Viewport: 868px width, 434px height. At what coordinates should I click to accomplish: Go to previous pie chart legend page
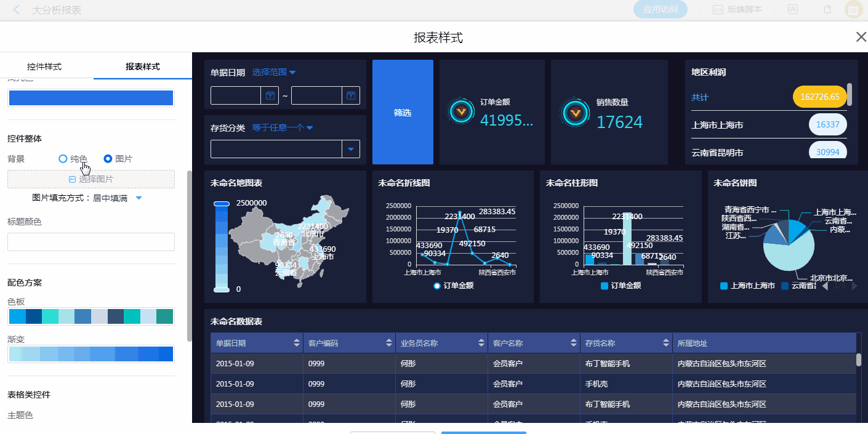(825, 286)
